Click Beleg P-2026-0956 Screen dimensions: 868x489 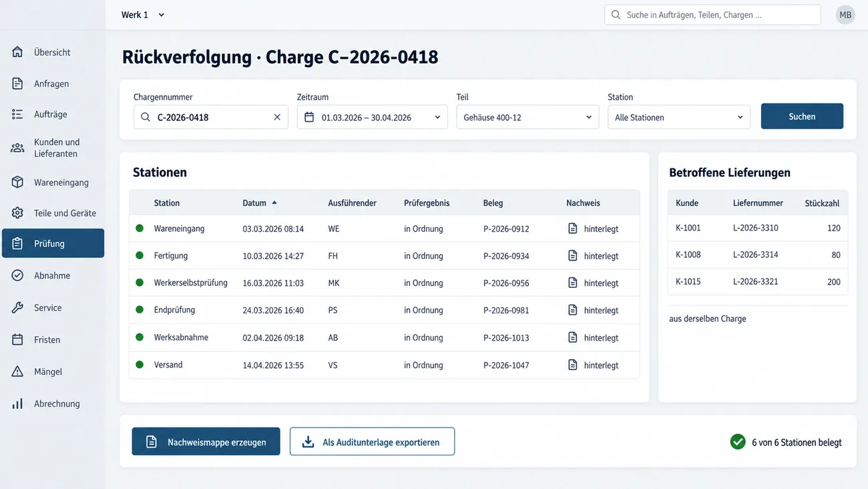(x=506, y=283)
